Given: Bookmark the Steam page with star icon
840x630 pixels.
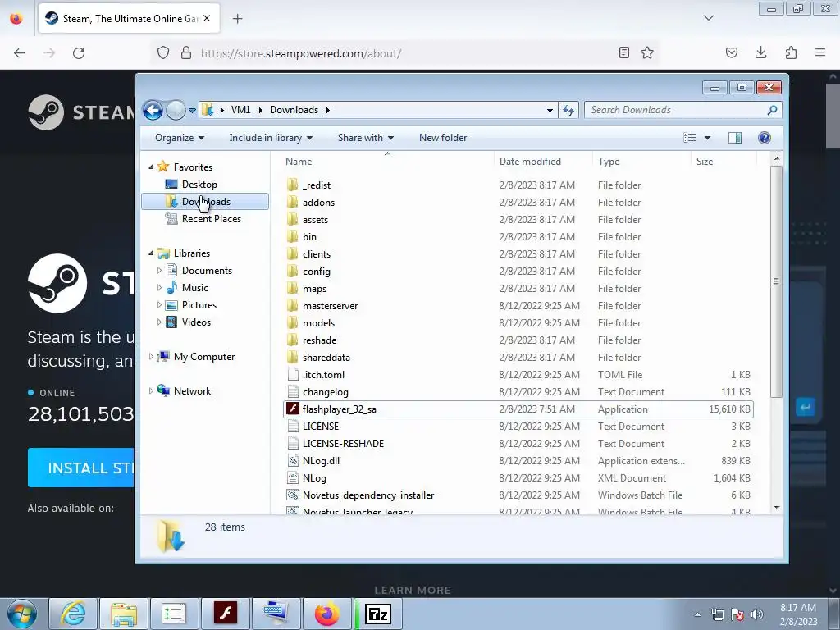Looking at the screenshot, I should click(647, 52).
